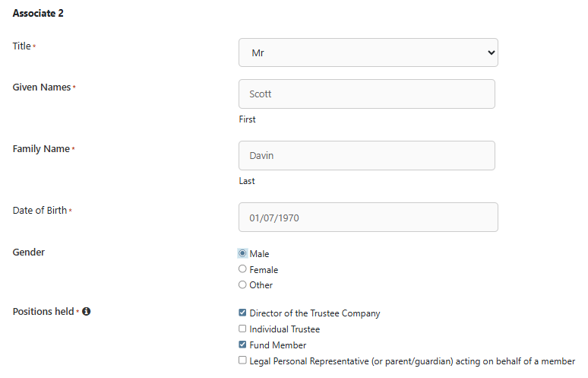The image size is (588, 378).
Task: Select the Other gender radio button
Action: [x=242, y=285]
